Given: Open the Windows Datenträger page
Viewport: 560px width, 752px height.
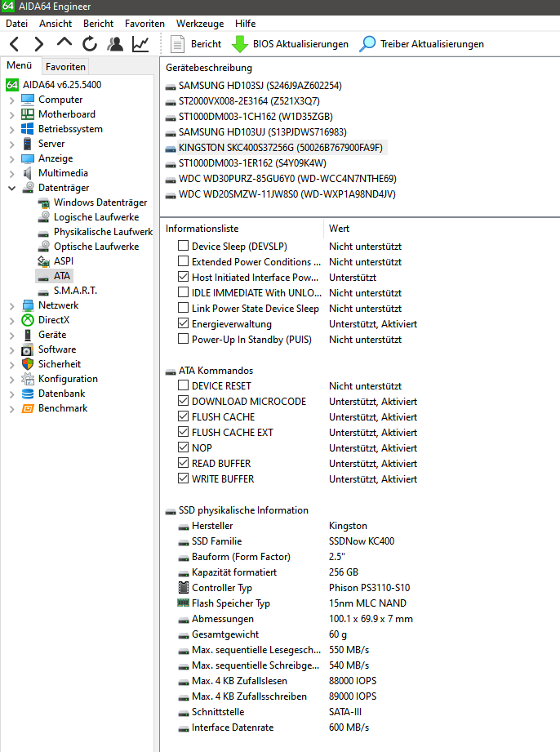Looking at the screenshot, I should pos(100,202).
